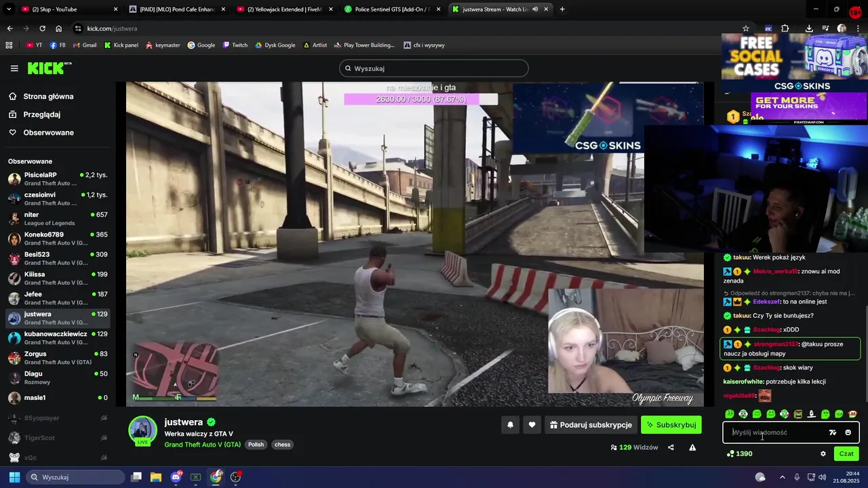The width and height of the screenshot is (868, 488).
Task: Report stream using warning triangle icon
Action: coord(692,447)
